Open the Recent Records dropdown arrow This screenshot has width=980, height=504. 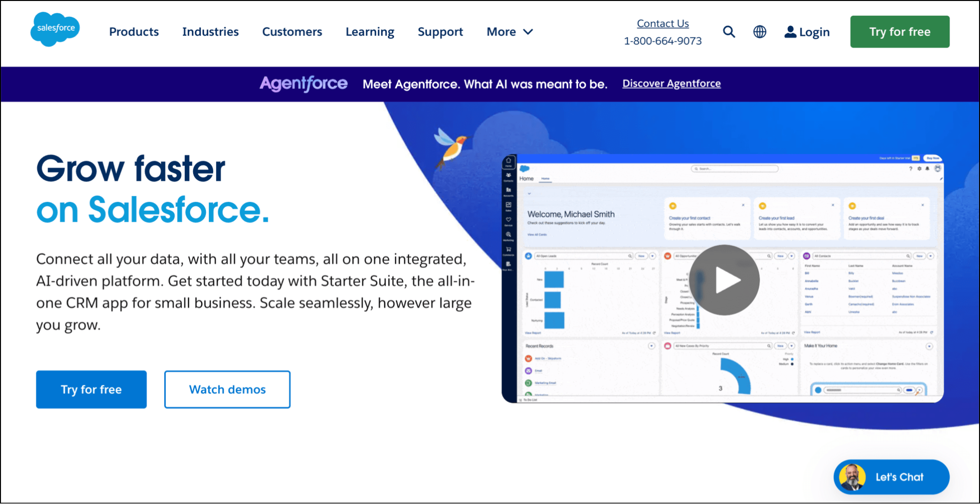[652, 346]
